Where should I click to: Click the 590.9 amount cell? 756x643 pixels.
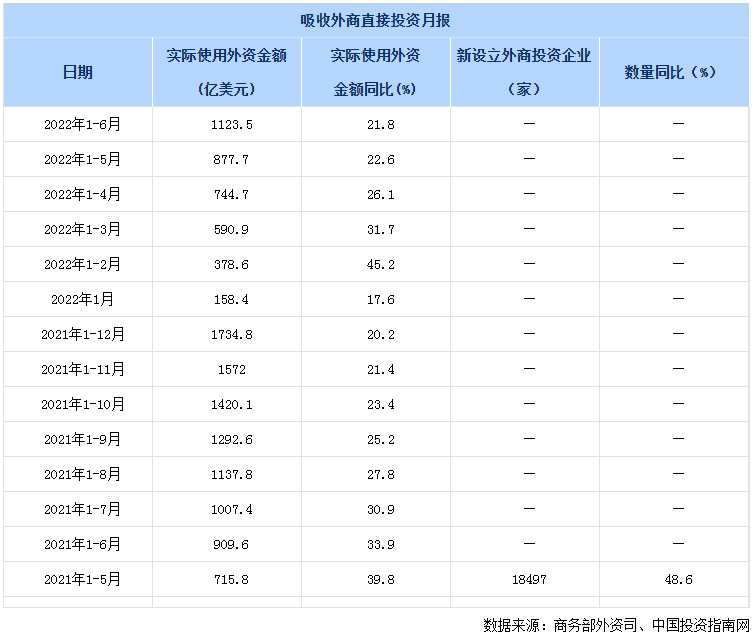coord(228,229)
